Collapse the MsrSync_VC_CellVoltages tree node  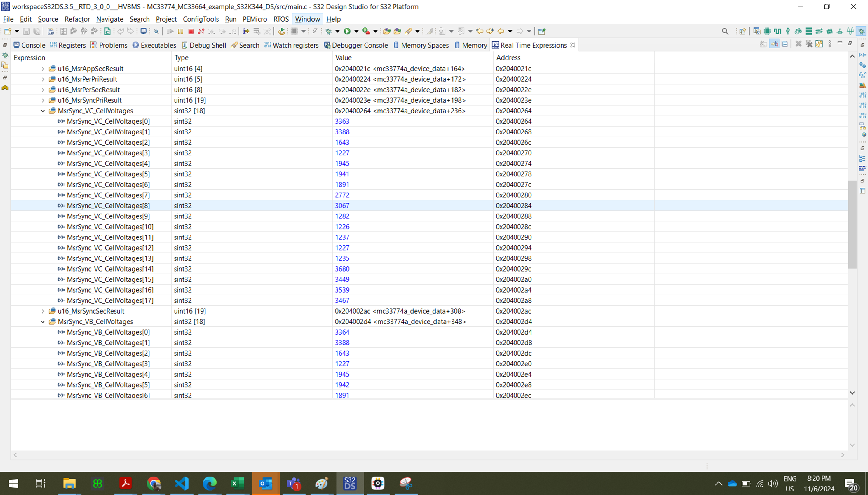point(43,111)
